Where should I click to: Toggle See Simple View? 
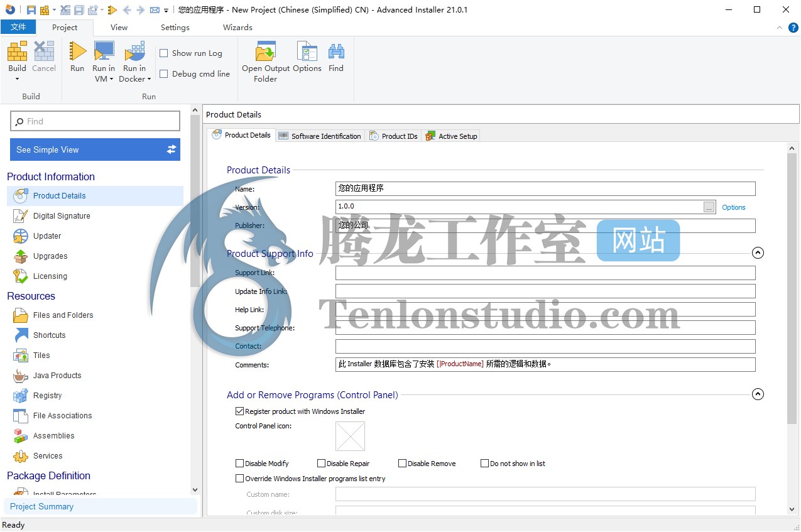pyautogui.click(x=95, y=149)
